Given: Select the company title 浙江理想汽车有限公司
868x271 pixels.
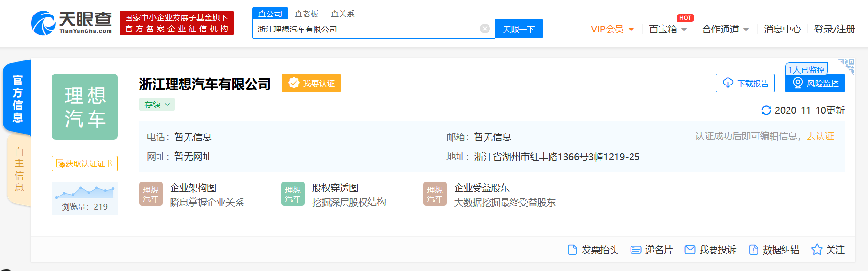Looking at the screenshot, I should [x=205, y=84].
